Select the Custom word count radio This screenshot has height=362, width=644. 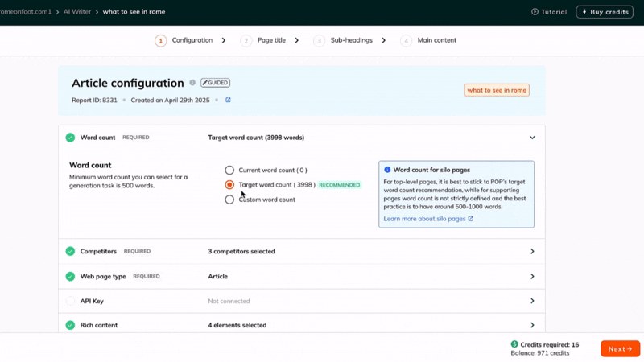(229, 200)
